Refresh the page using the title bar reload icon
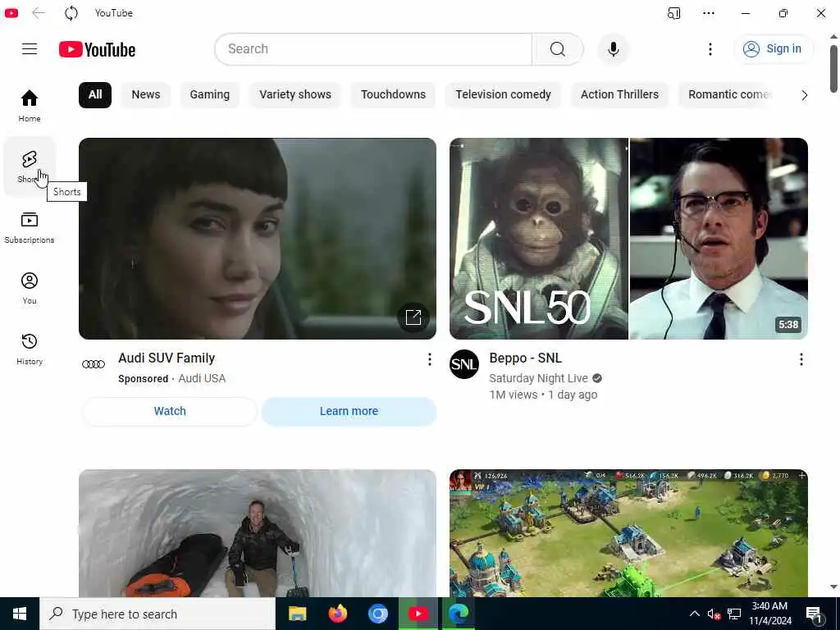 pyautogui.click(x=71, y=13)
